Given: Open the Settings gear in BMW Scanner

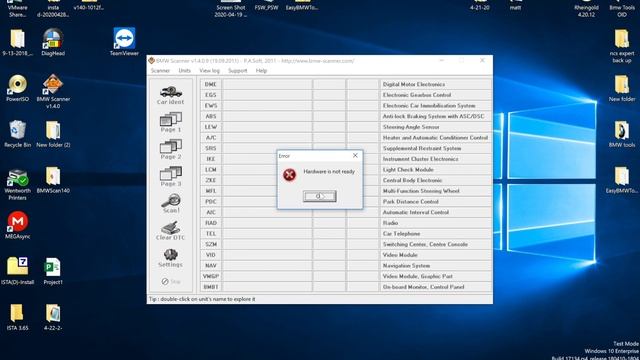Looking at the screenshot, I should coord(171,258).
